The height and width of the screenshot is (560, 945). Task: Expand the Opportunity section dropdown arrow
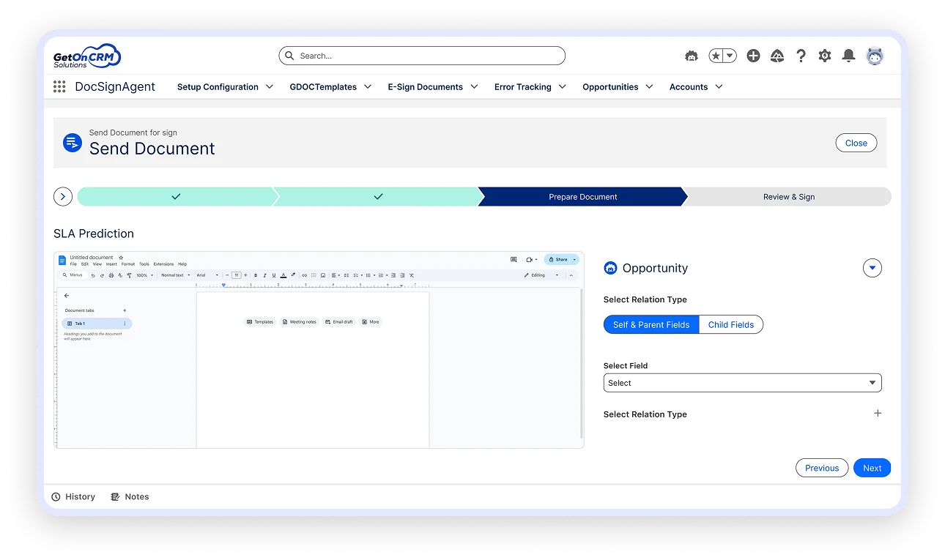872,268
